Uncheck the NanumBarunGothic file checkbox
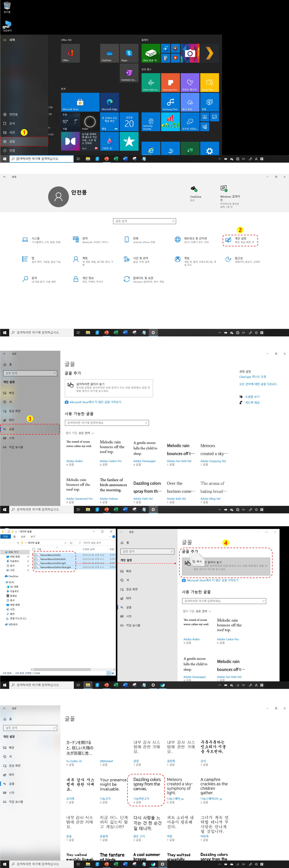The width and height of the screenshot is (289, 868). pyautogui.click(x=35, y=555)
